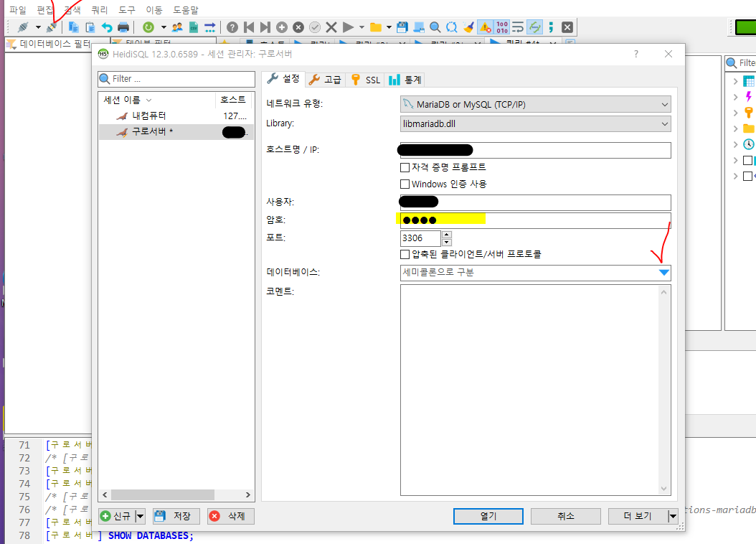Click the CSV export icon

[194, 27]
